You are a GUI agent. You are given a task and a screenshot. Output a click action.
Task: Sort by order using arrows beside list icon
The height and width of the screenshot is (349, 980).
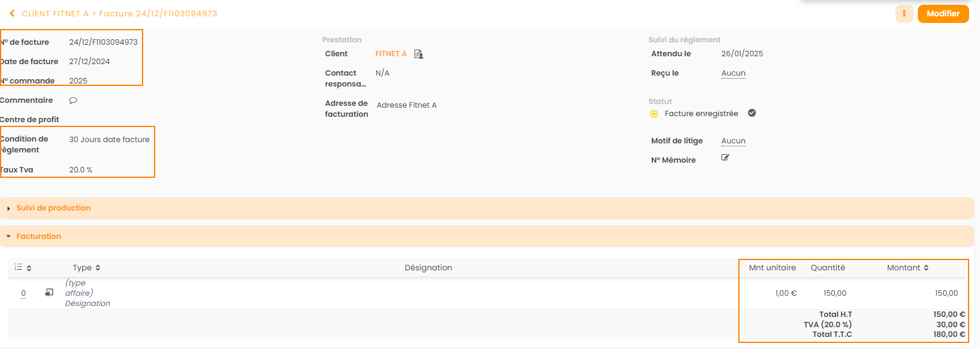(29, 268)
